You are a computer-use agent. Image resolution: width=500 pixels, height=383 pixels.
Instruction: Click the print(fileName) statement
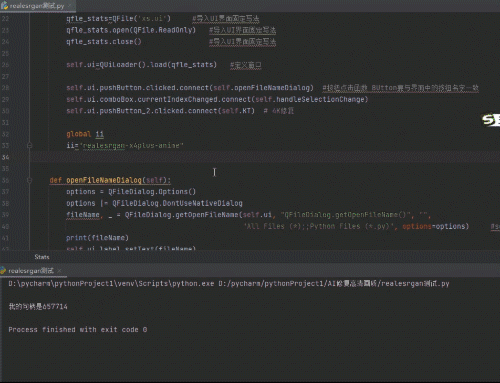[97, 238]
